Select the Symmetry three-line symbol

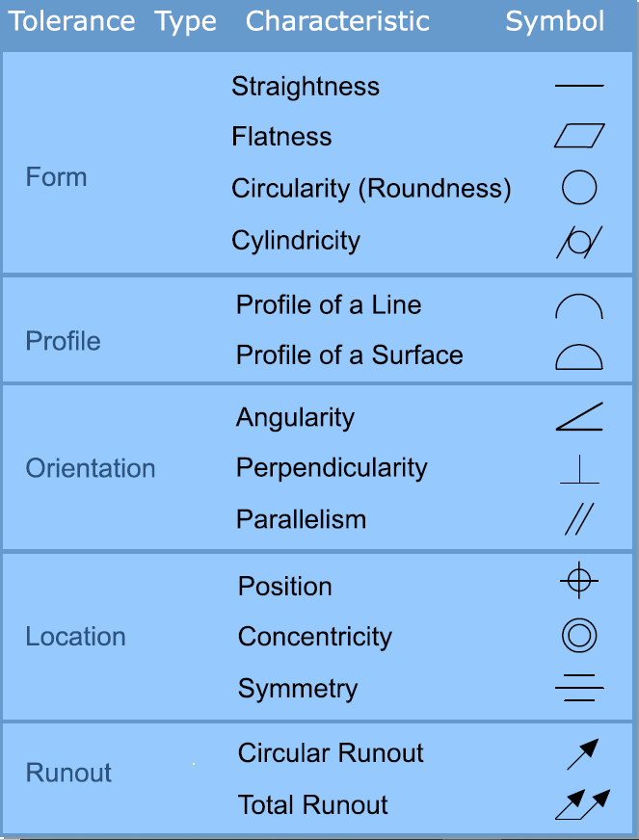(x=579, y=689)
